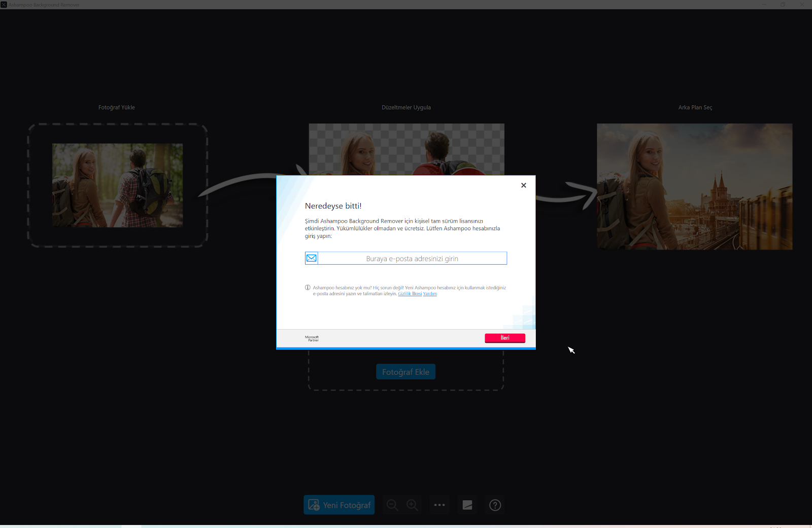Viewport: 812px width, 528px height.
Task: Click the e-mail address input field
Action: (x=412, y=258)
